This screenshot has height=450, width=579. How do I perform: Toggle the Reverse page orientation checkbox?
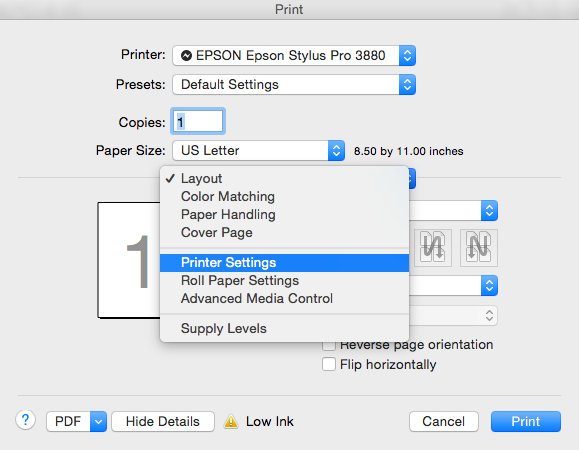(329, 346)
